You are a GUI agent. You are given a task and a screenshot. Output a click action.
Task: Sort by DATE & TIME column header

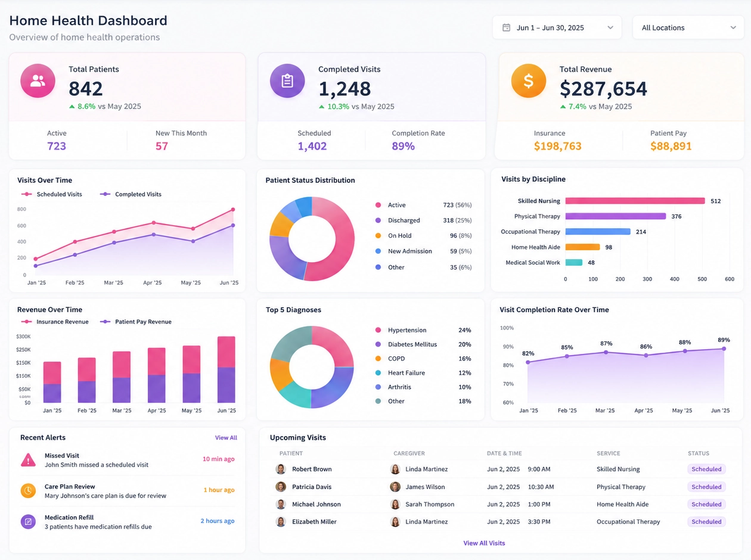[x=504, y=453]
